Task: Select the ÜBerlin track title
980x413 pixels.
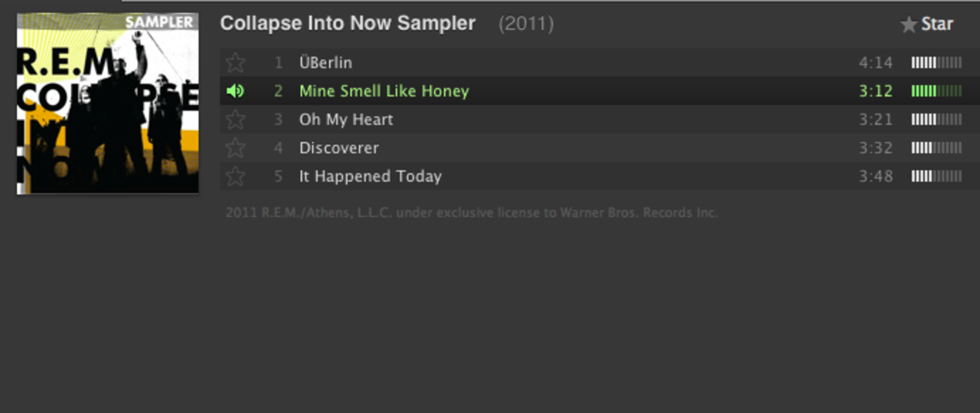Action: tap(325, 63)
